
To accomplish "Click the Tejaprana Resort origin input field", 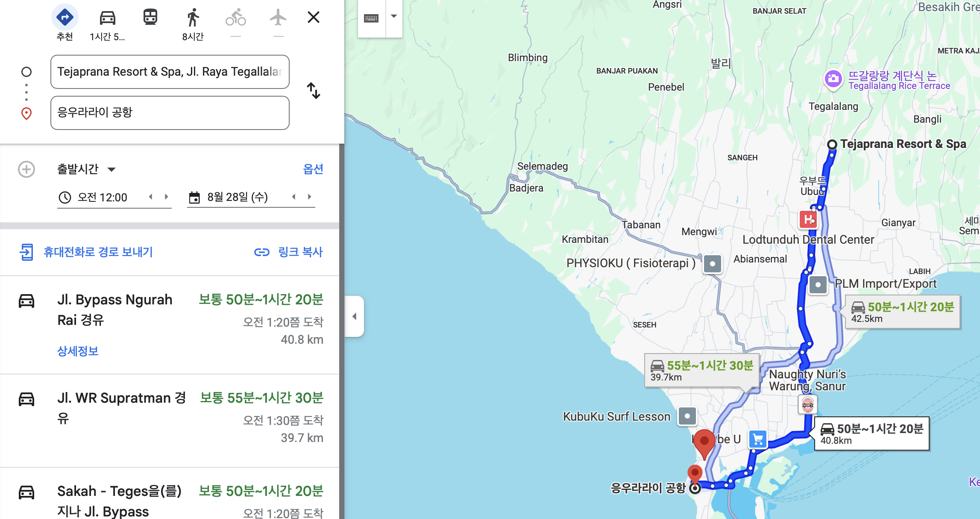I will point(170,72).
